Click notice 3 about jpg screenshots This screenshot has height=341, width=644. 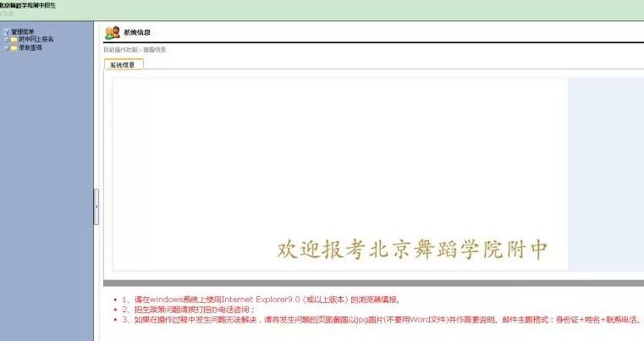click(381, 320)
